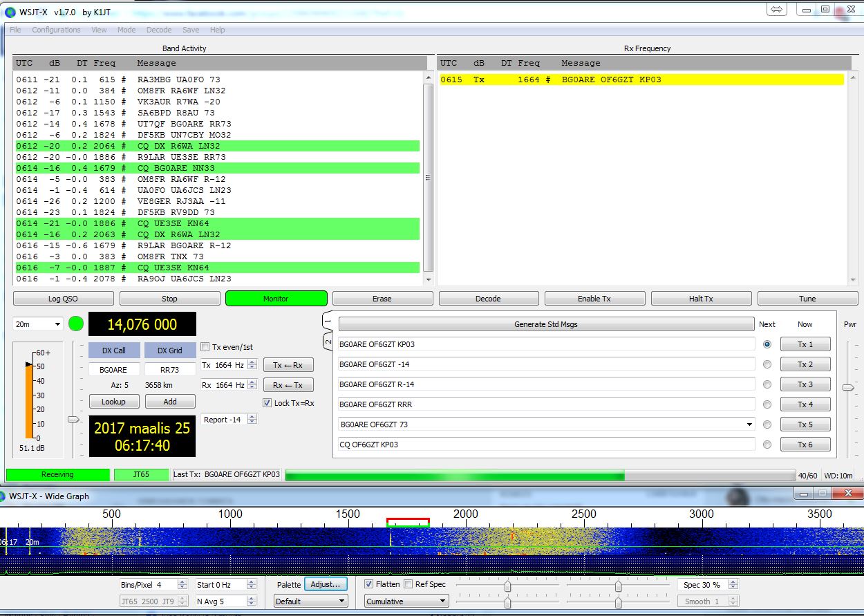Screen dimensions: 864x616
Task: Click the Wide Graph window globe icon
Action: [6, 496]
